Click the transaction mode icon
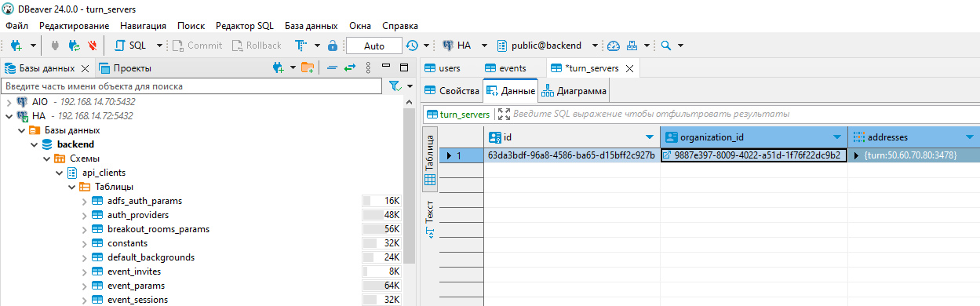980x306 pixels. (300, 46)
